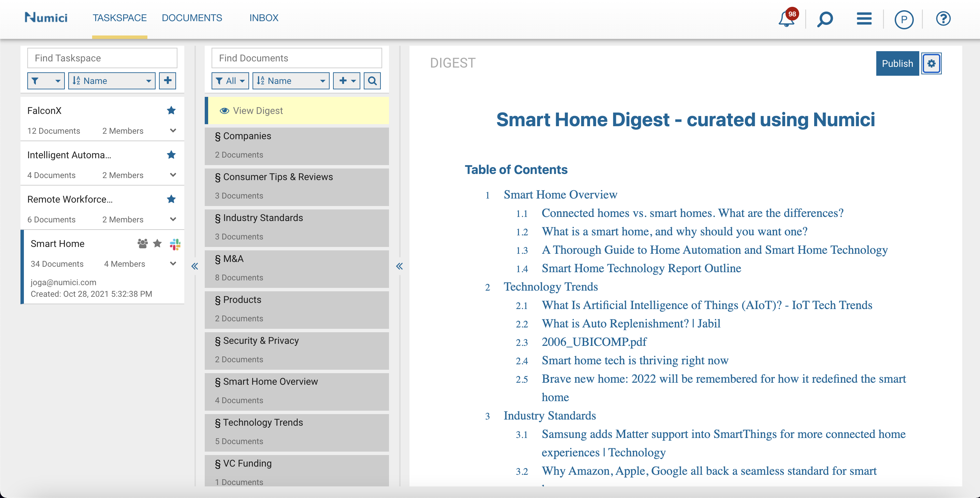980x498 pixels.
Task: Click the Find Documents input field
Action: click(297, 58)
